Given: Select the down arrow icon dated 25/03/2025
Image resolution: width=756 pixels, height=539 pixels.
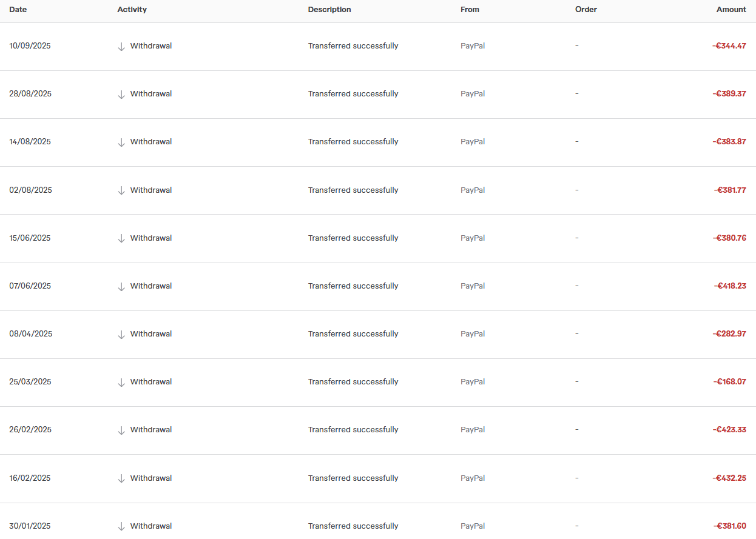Looking at the screenshot, I should pos(121,382).
